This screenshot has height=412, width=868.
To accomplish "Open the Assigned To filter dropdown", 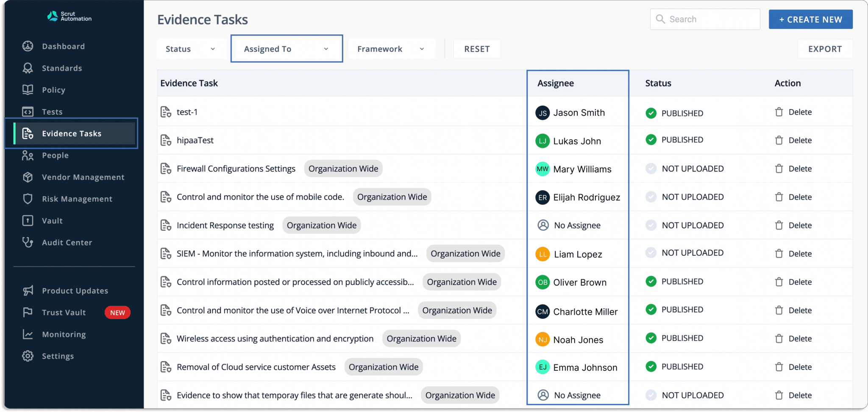I will (287, 49).
